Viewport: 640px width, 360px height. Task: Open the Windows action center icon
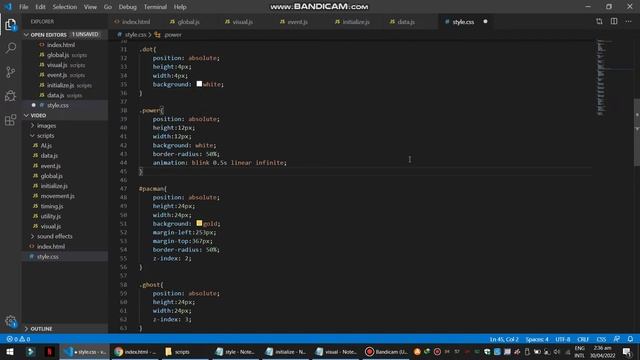(627, 351)
